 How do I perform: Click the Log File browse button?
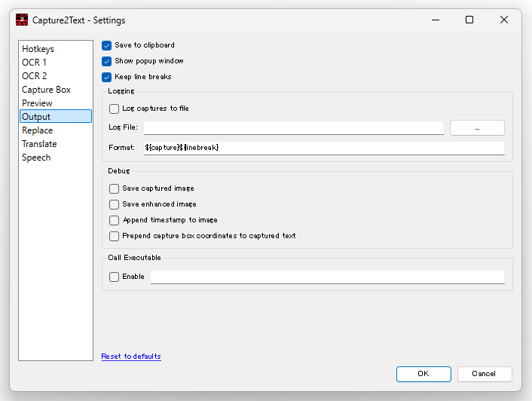click(x=477, y=128)
